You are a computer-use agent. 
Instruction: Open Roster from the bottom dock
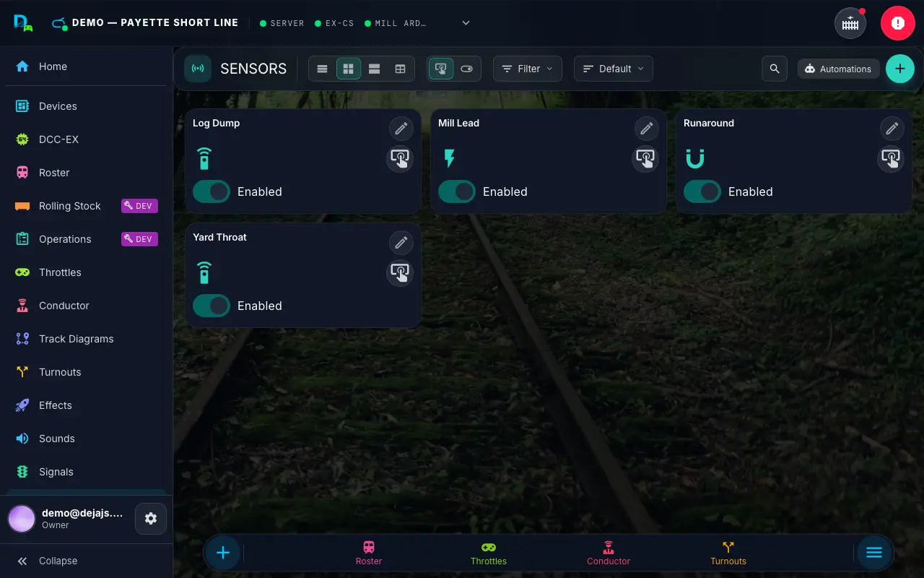click(x=369, y=553)
